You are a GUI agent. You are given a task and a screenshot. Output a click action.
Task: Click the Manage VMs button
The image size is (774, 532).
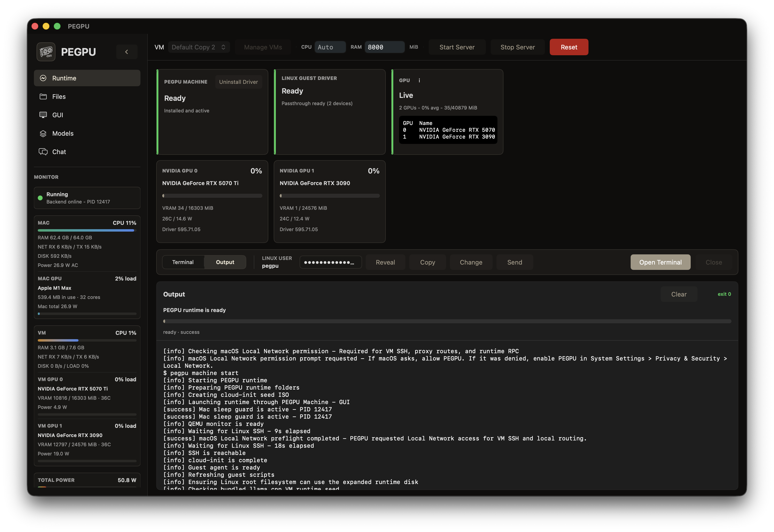point(263,47)
